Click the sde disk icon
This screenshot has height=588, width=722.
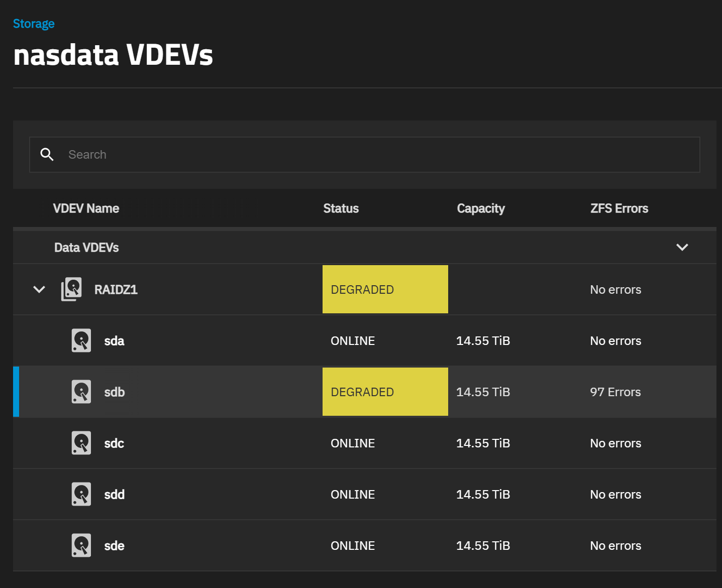coord(81,545)
